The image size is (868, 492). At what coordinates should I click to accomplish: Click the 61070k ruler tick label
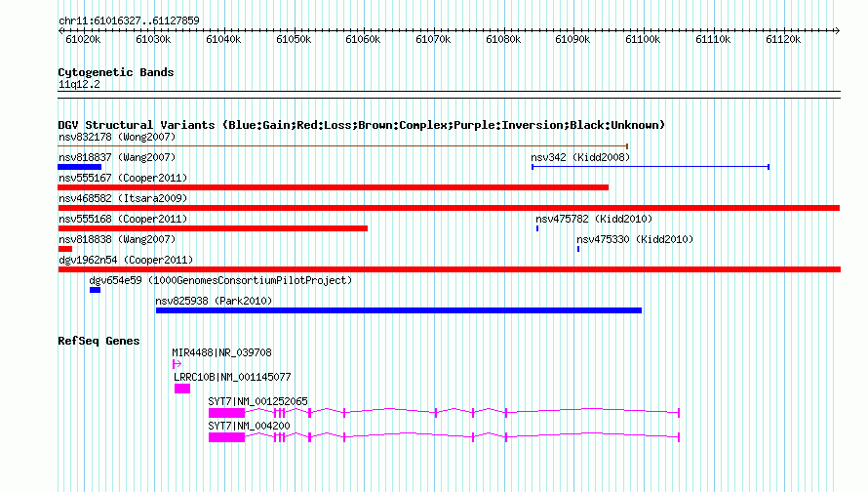tap(433, 39)
